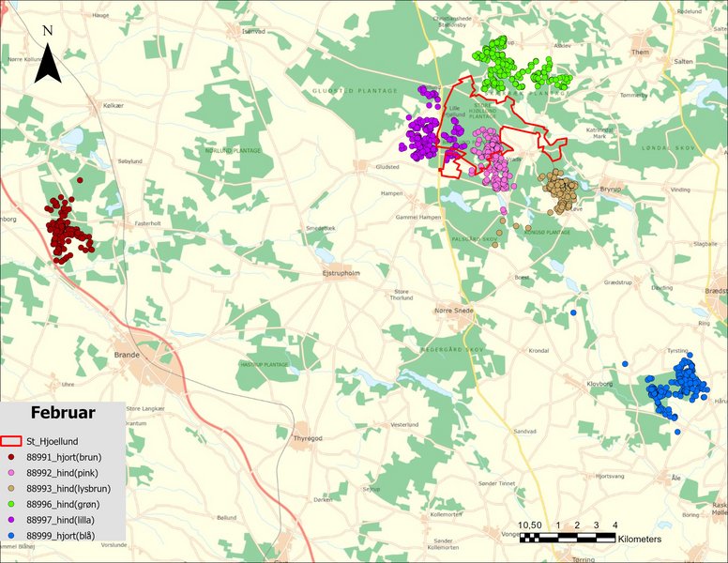
Task: Select the green dot for 88996_hind in legend
Action: tap(11, 504)
